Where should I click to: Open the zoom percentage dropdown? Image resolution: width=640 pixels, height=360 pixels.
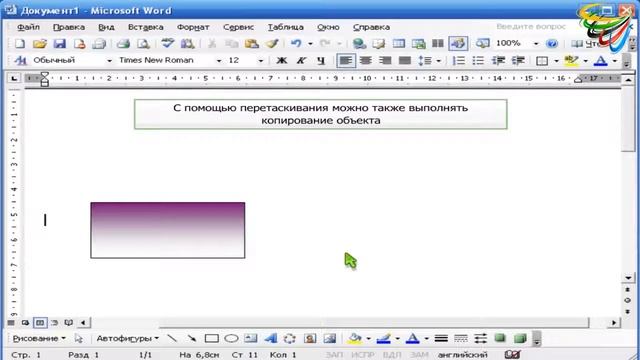point(536,43)
